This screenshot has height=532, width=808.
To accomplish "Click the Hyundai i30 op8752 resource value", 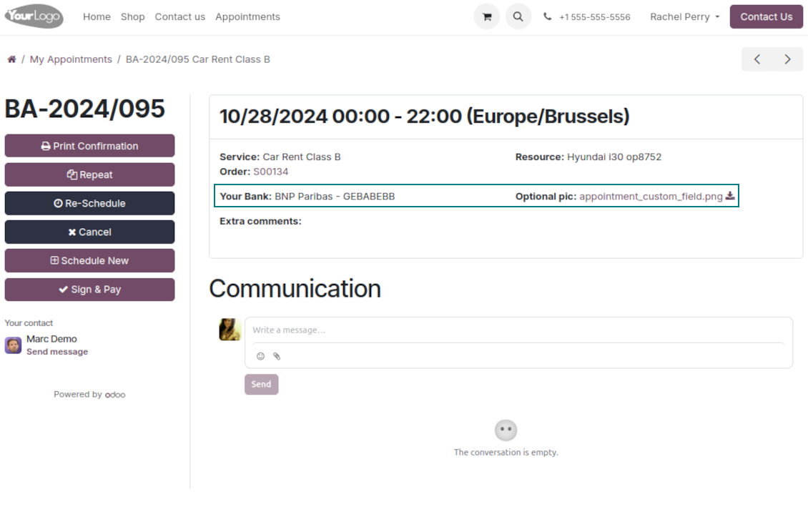I will [x=614, y=157].
